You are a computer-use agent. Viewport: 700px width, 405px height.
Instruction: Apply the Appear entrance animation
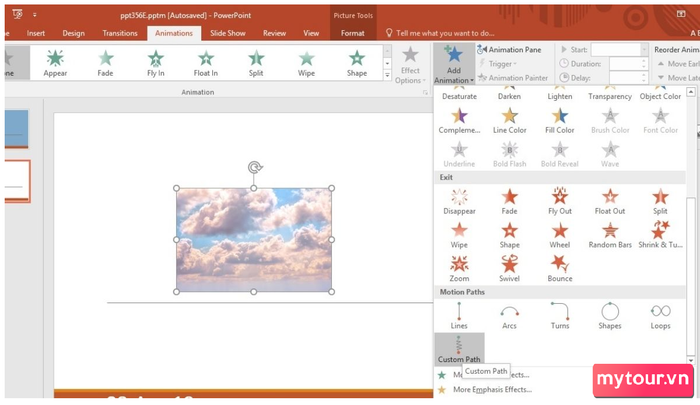pyautogui.click(x=55, y=63)
